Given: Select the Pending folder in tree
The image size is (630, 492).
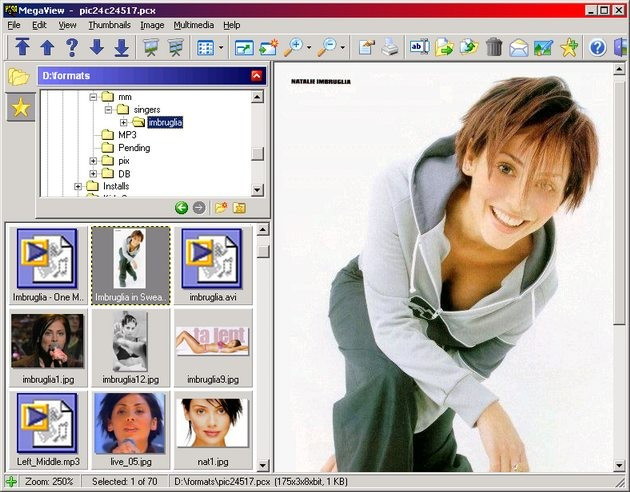Looking at the screenshot, I should click(134, 148).
